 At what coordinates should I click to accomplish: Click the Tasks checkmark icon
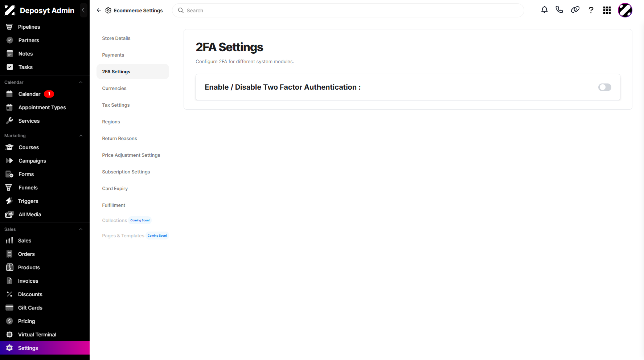tap(10, 67)
